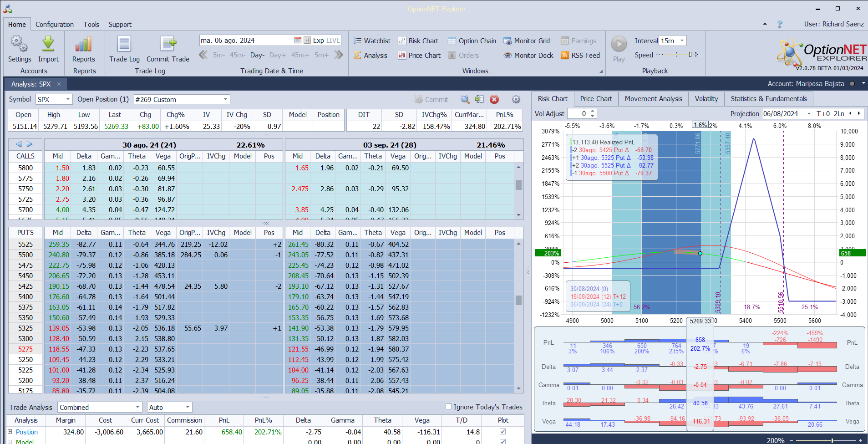Viewport: 868px width, 444px height.
Task: Step back one day with Day-
Action: [257, 55]
